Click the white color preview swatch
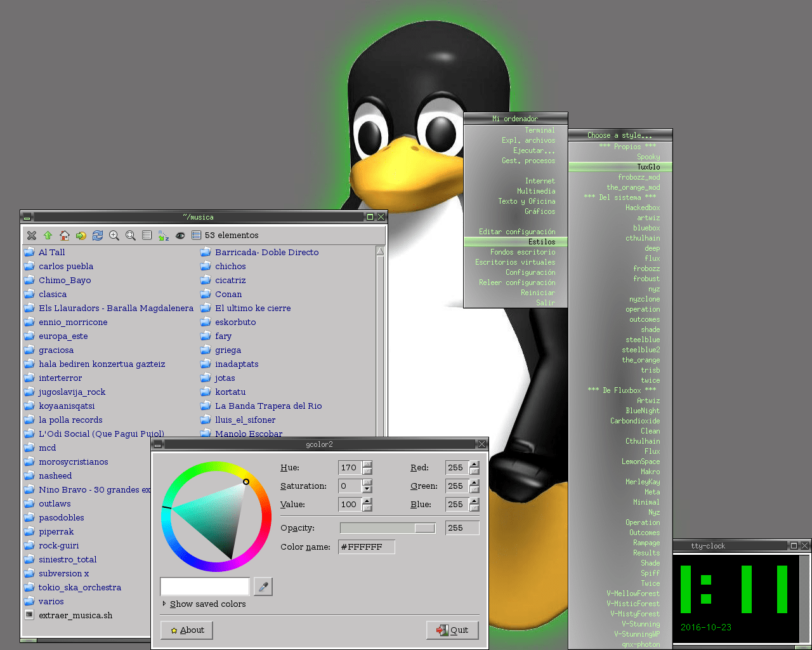 205,587
